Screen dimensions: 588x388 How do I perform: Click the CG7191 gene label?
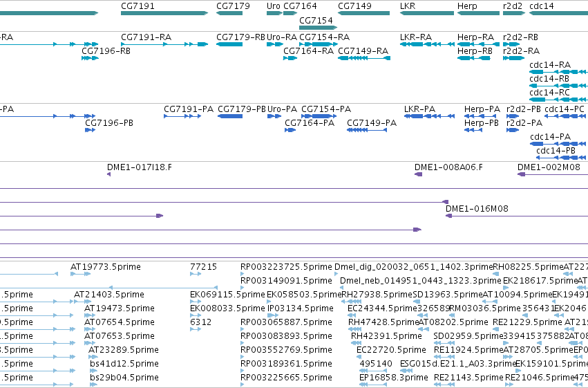[x=137, y=6]
